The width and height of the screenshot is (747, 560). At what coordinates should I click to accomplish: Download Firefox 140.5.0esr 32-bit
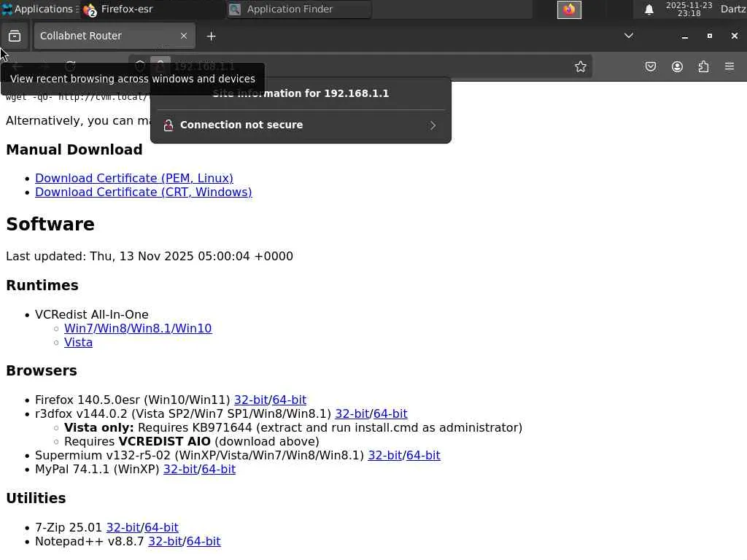click(251, 400)
